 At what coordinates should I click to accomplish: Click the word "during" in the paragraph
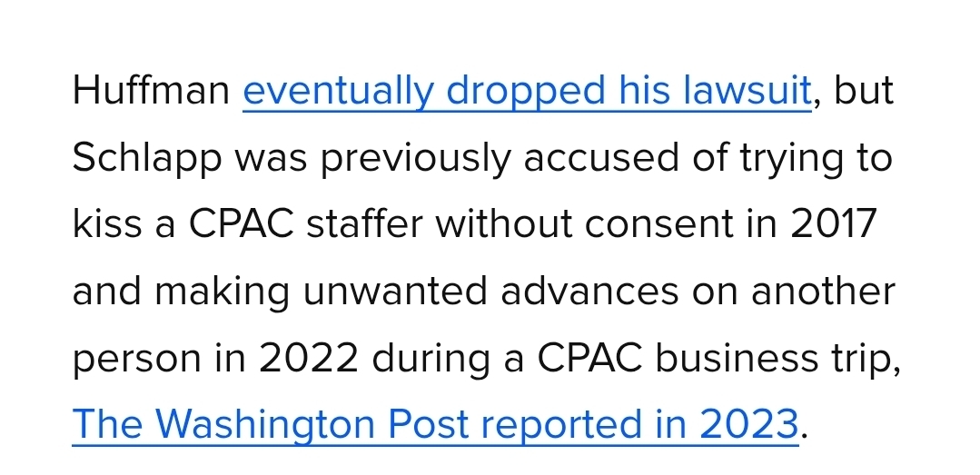[x=441, y=359]
